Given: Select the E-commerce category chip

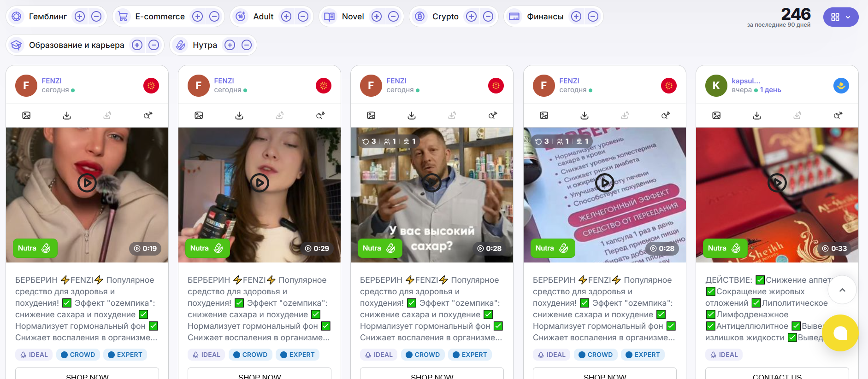Looking at the screenshot, I should pos(159,17).
